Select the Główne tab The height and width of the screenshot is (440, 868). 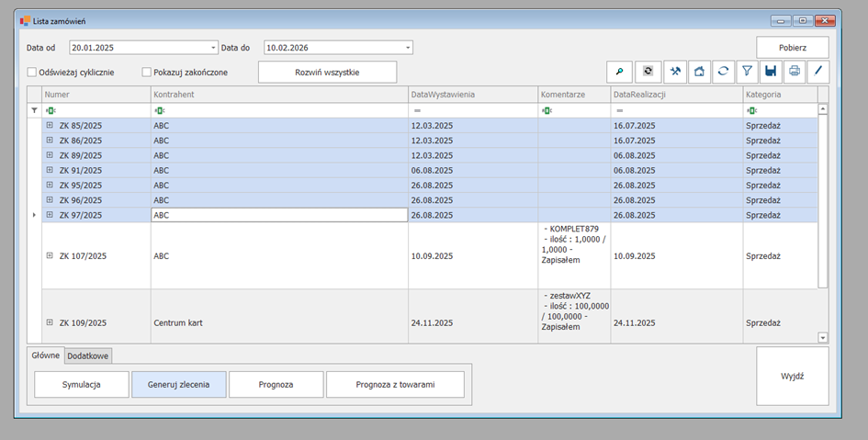pos(46,355)
